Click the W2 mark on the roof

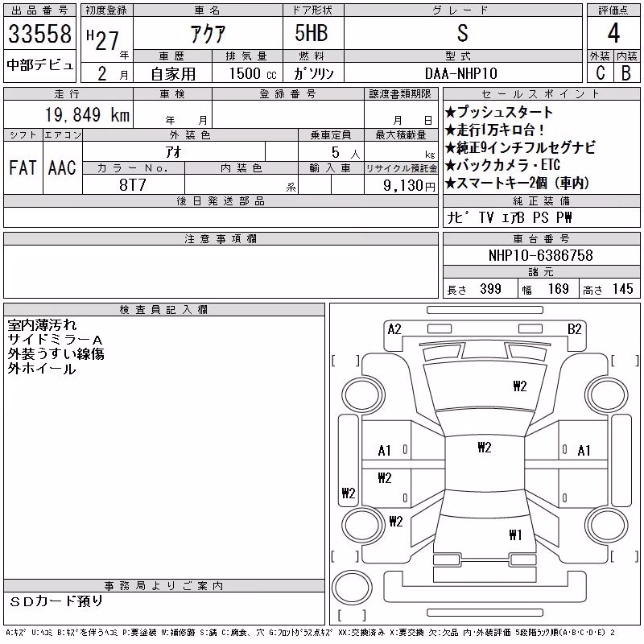pos(485,447)
